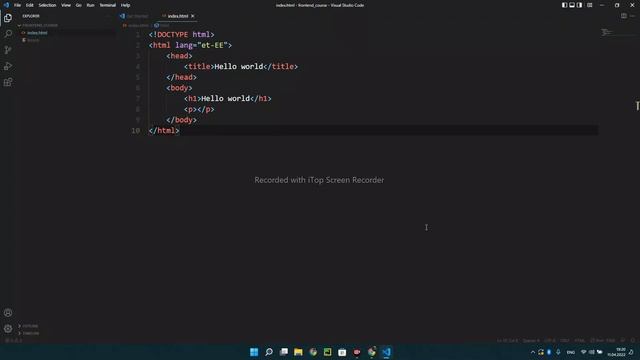This screenshot has height=360, width=640.
Task: Toggle secondary side bar layout icon
Action: (580, 5)
